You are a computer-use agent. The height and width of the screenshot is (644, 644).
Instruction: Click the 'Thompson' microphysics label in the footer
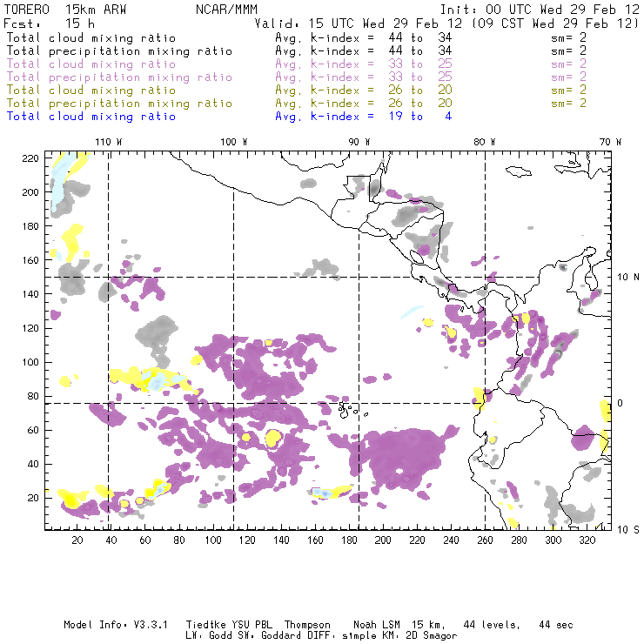coord(307,625)
